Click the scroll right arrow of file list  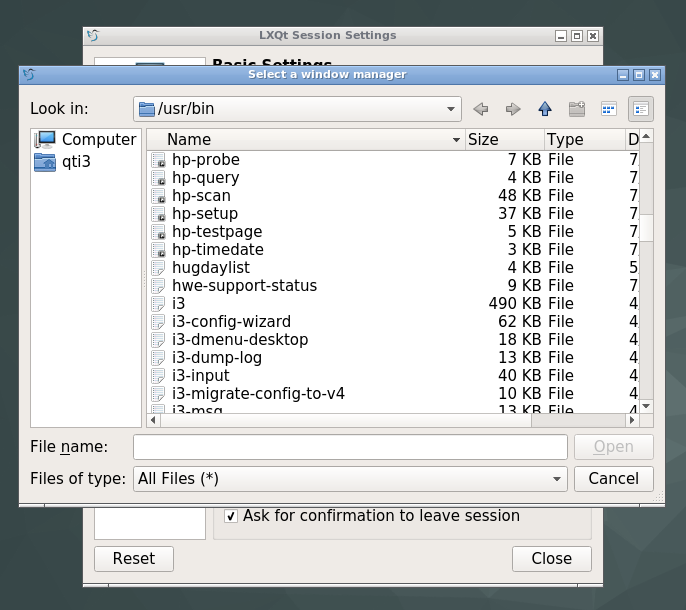pos(632,420)
